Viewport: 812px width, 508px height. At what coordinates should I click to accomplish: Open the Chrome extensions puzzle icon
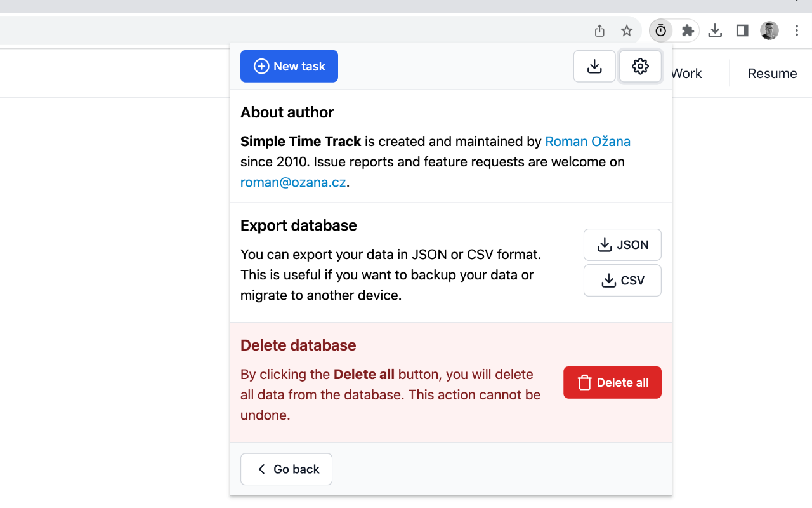click(688, 30)
